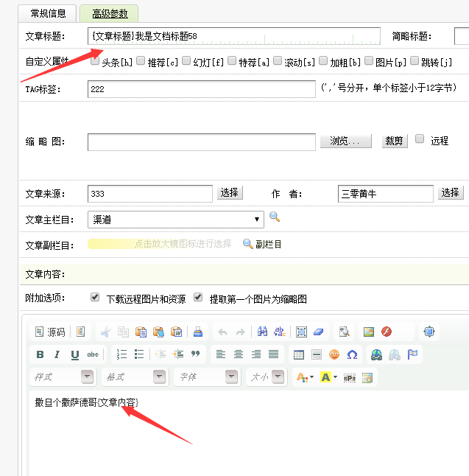Click the Increase Indent icon
The width and height of the screenshot is (469, 476).
pos(177,354)
